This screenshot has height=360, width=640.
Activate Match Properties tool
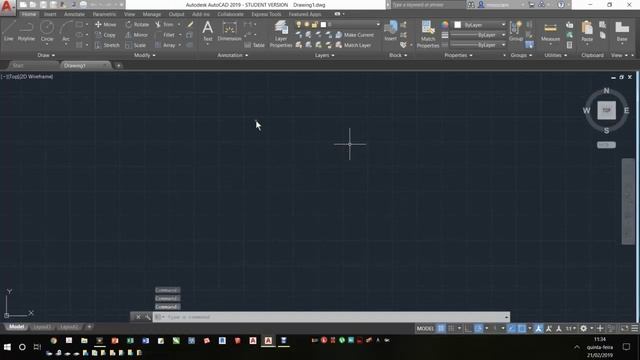[x=428, y=34]
